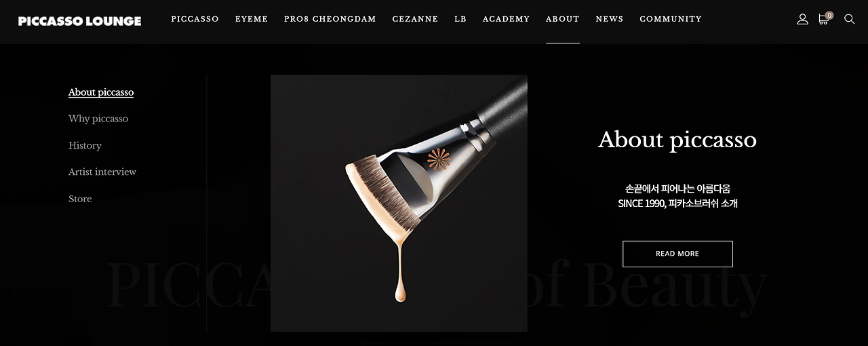
Task: Click the makeup brush product image
Action: click(x=399, y=203)
